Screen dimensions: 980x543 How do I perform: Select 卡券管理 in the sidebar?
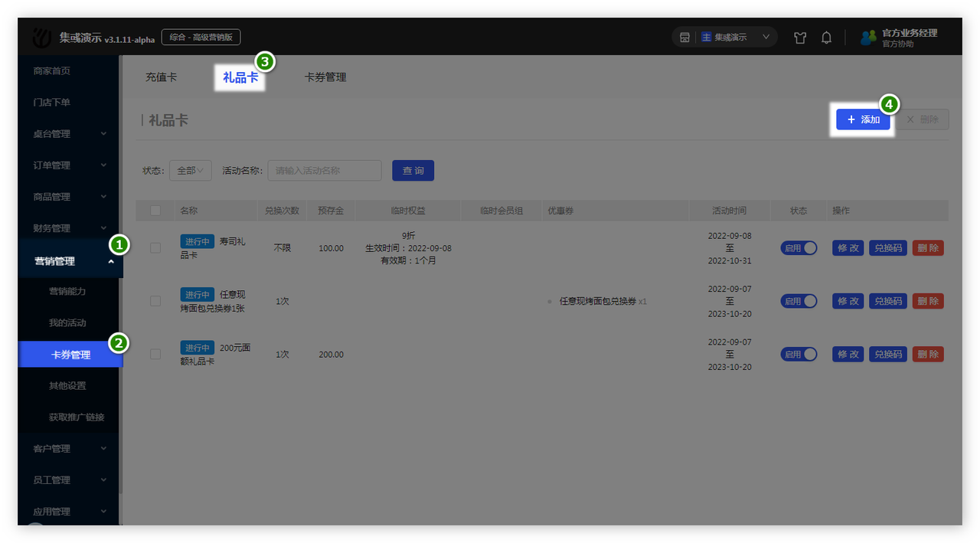pyautogui.click(x=70, y=355)
